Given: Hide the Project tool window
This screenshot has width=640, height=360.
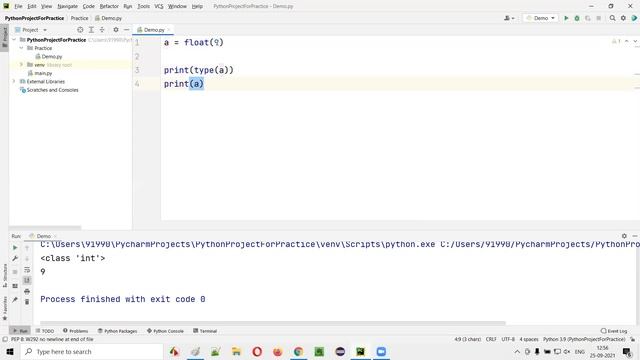Looking at the screenshot, I should [127, 30].
